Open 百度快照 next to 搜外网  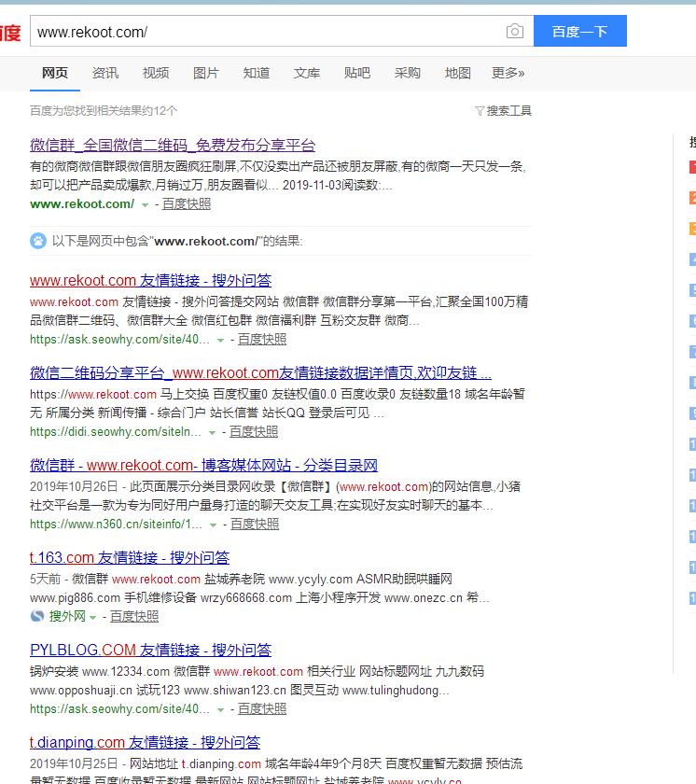pyautogui.click(x=134, y=617)
